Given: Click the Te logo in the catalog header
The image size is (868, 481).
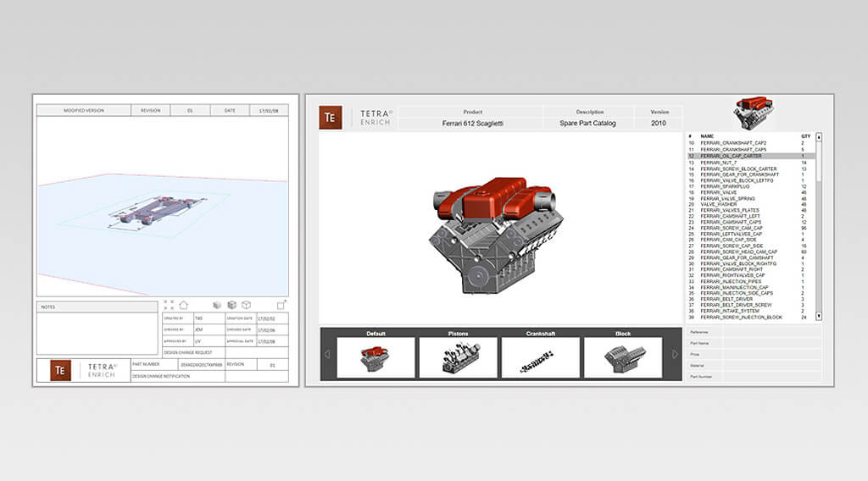Looking at the screenshot, I should [331, 117].
